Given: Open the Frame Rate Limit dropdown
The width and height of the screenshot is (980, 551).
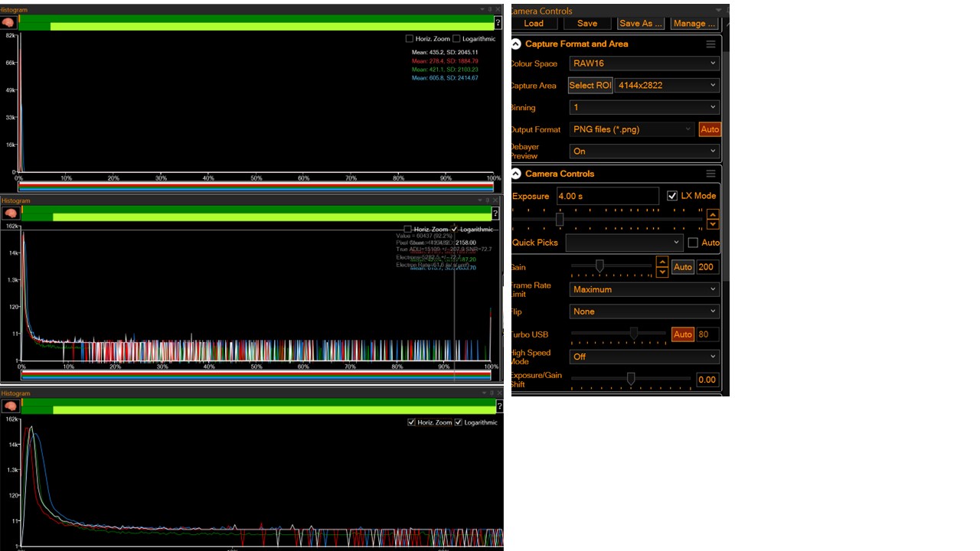Looking at the screenshot, I should (x=645, y=289).
